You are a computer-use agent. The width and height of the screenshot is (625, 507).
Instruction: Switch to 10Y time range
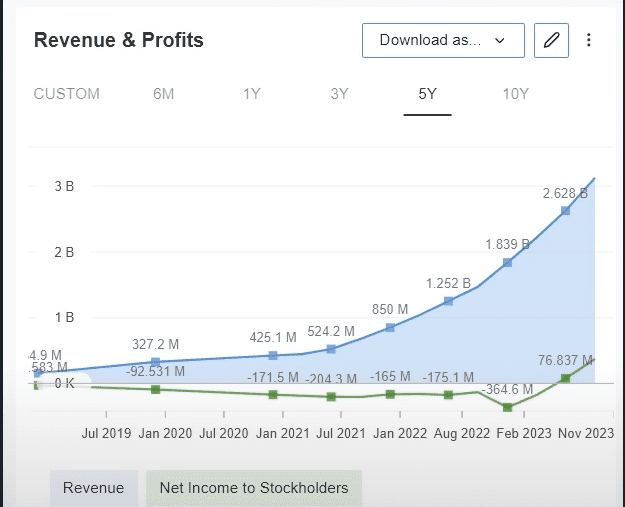point(515,94)
